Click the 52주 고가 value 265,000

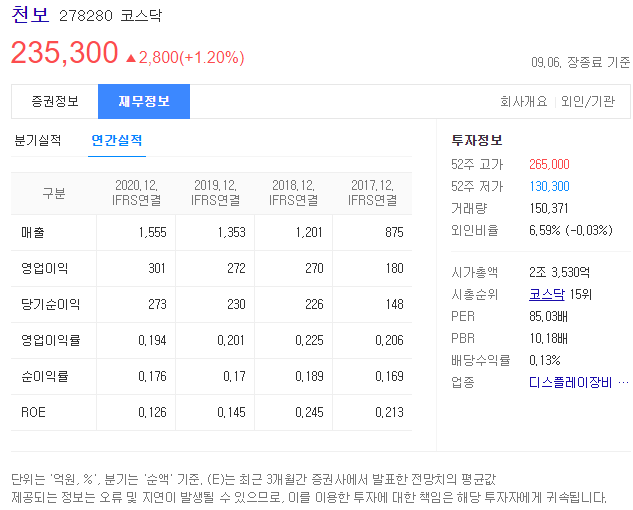549,164
